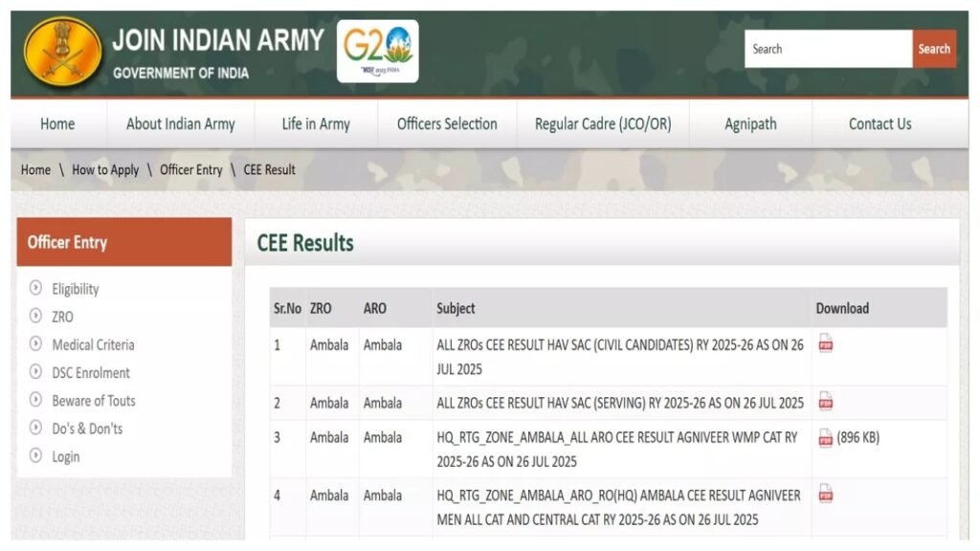Click the 896 KB Agniveer WMP result PDF icon
Screen dimensions: 980x551
824,438
